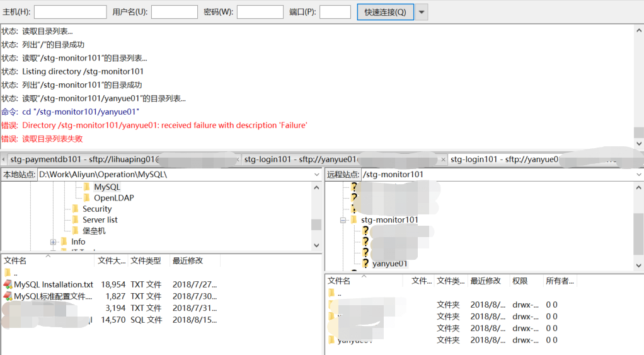The height and width of the screenshot is (355, 644).
Task: Sort local files by 文件大小 column
Action: coord(112,260)
